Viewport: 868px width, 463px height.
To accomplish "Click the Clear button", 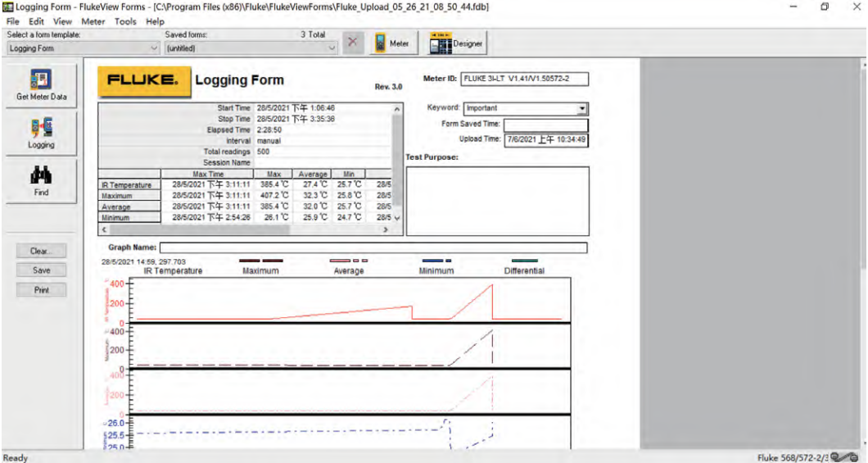I will 41,251.
